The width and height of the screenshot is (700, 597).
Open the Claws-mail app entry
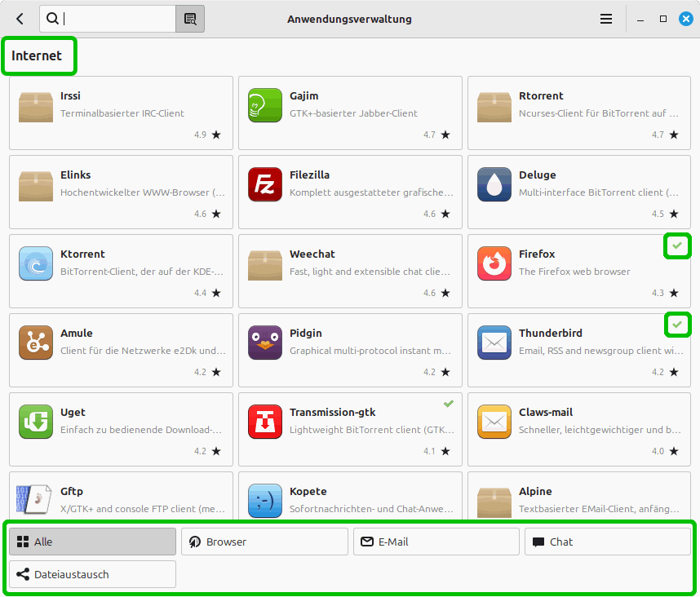pos(578,429)
